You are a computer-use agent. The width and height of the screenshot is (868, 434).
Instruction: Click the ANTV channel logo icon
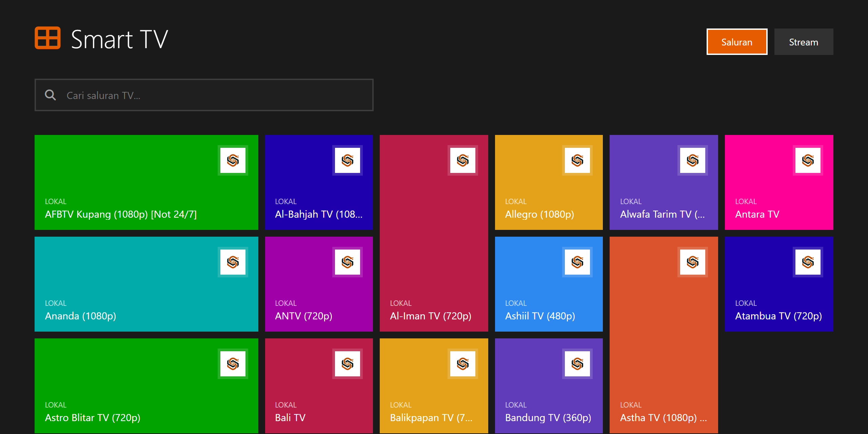pos(348,262)
